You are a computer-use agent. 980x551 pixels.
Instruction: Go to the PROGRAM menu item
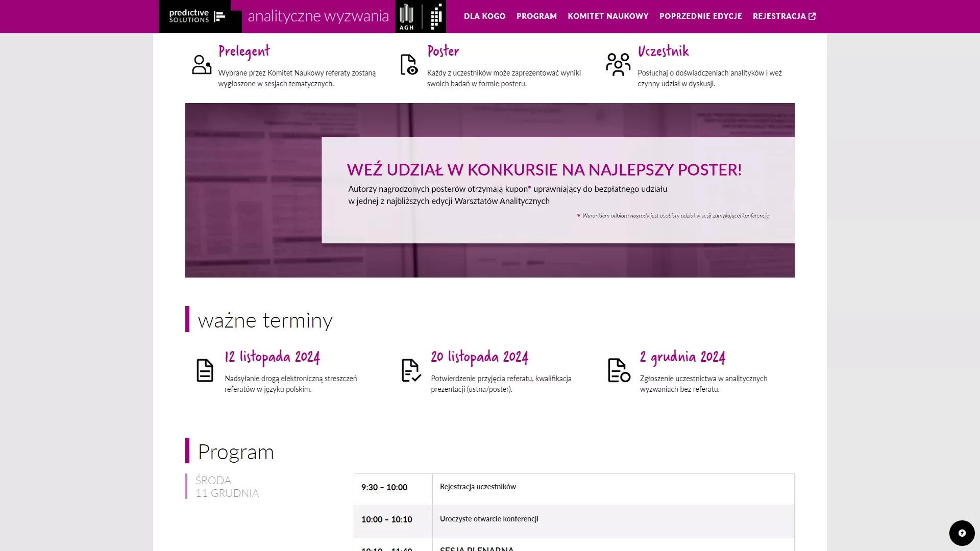[x=536, y=16]
